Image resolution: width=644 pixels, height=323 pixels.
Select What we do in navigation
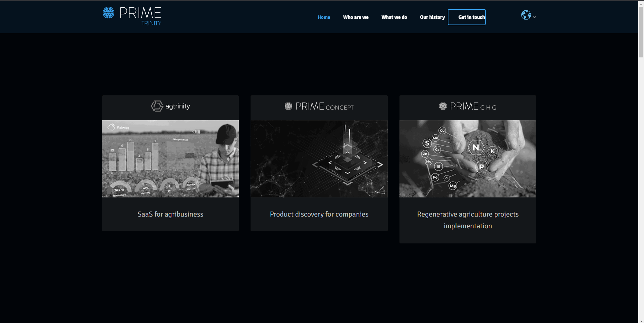[394, 17]
